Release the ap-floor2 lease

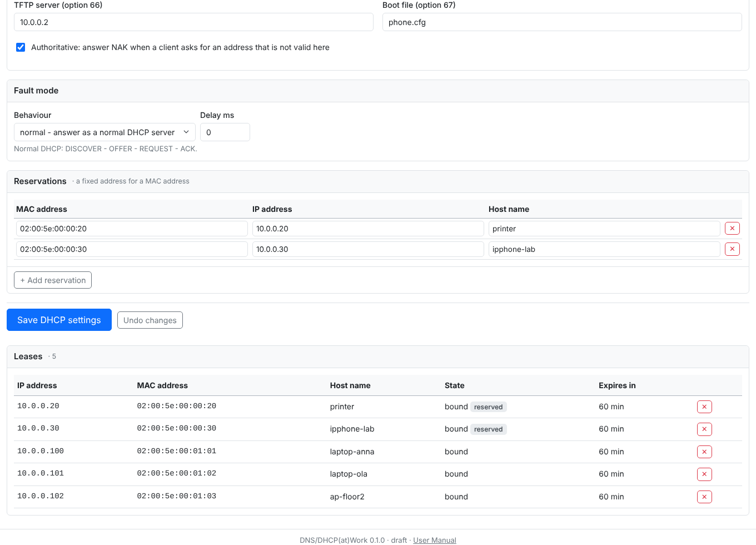tap(704, 497)
